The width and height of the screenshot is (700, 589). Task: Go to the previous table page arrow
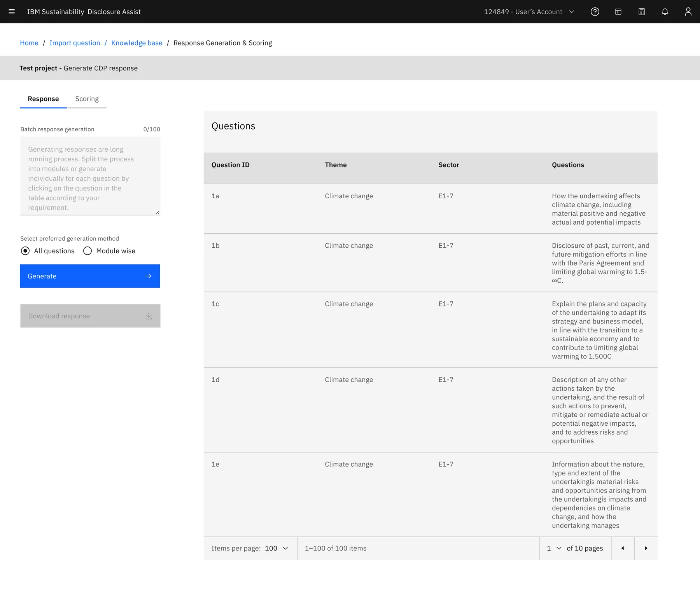click(x=623, y=548)
